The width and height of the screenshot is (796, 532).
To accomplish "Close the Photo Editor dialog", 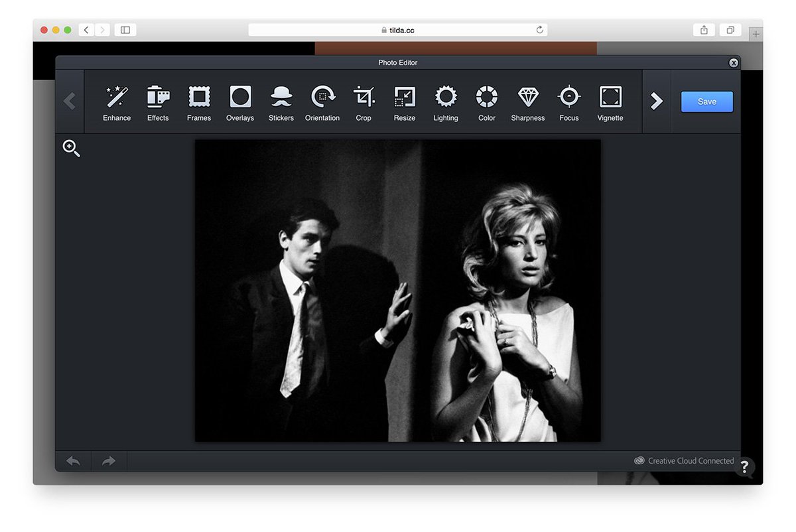I will click(x=734, y=62).
